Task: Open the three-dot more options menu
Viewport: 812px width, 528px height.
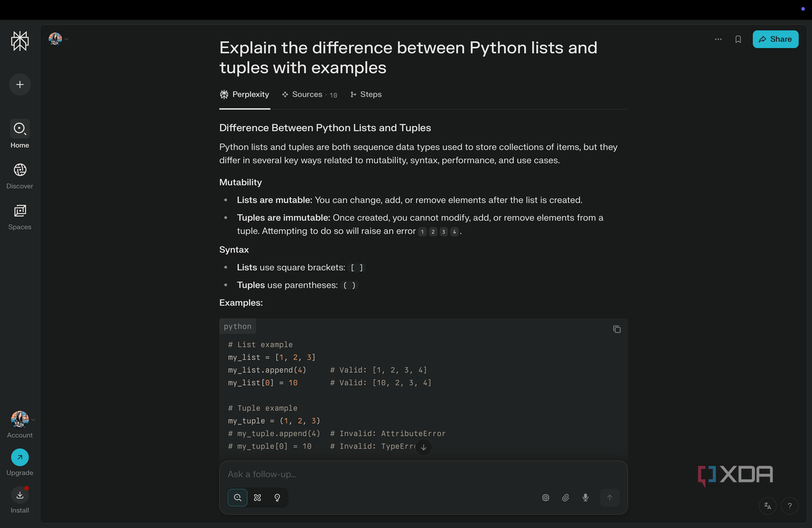Action: click(x=718, y=39)
